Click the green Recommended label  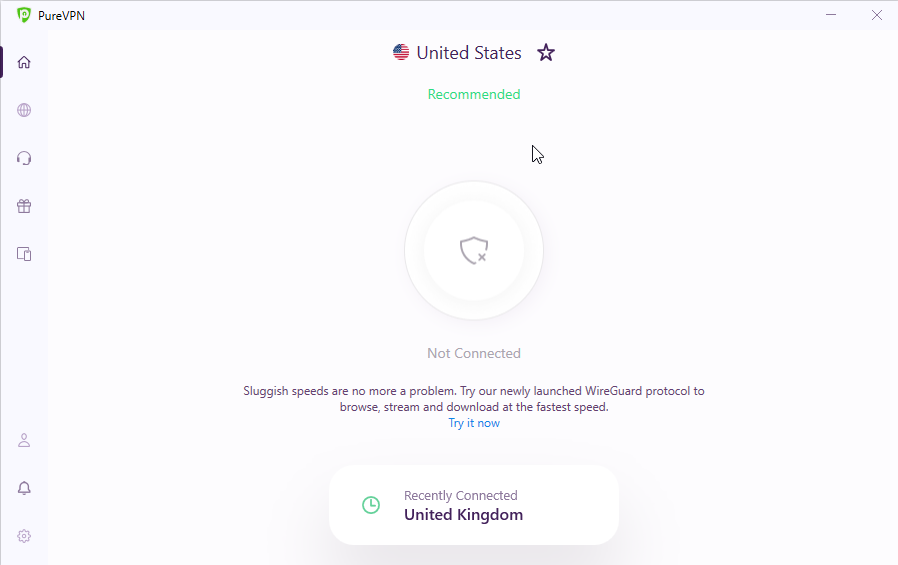[474, 94]
